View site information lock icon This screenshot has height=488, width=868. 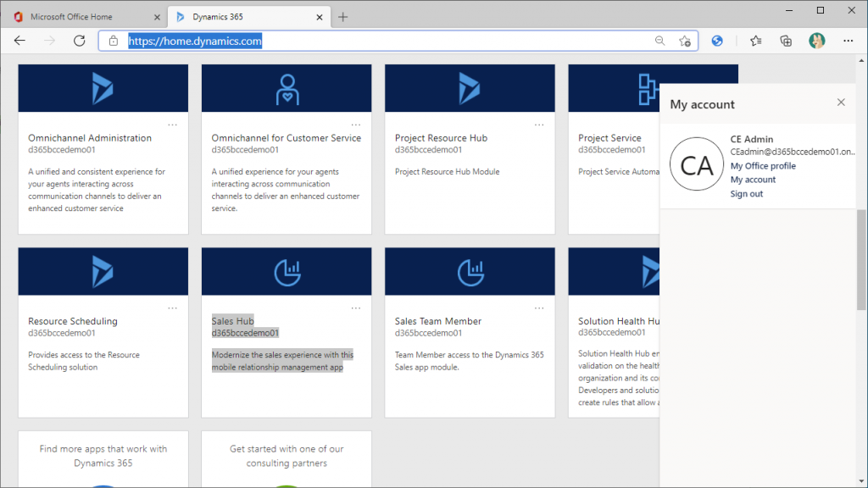click(114, 41)
